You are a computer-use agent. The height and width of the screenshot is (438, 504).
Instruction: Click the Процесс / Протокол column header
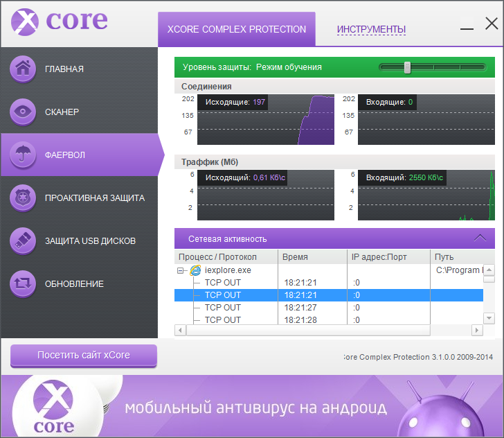[x=226, y=257]
